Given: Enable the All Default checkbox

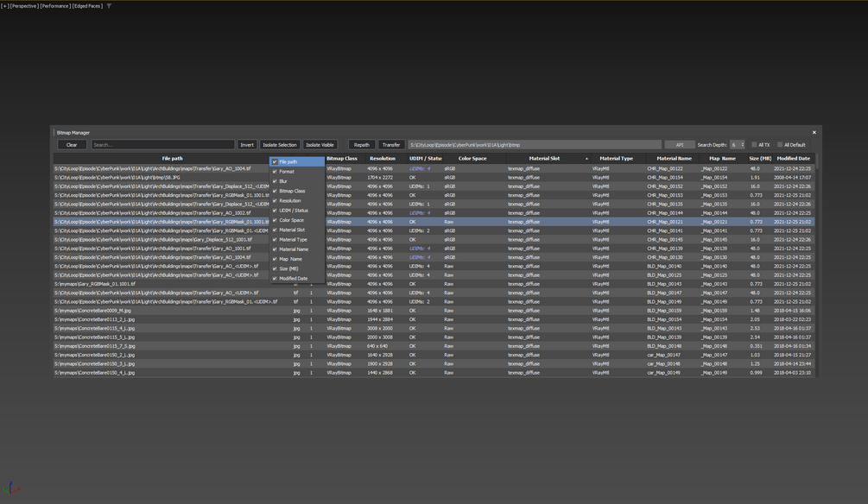Looking at the screenshot, I should 780,145.
